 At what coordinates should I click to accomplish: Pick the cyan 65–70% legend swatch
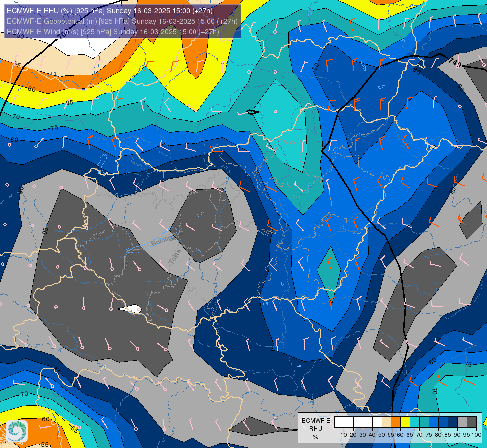click(x=415, y=422)
